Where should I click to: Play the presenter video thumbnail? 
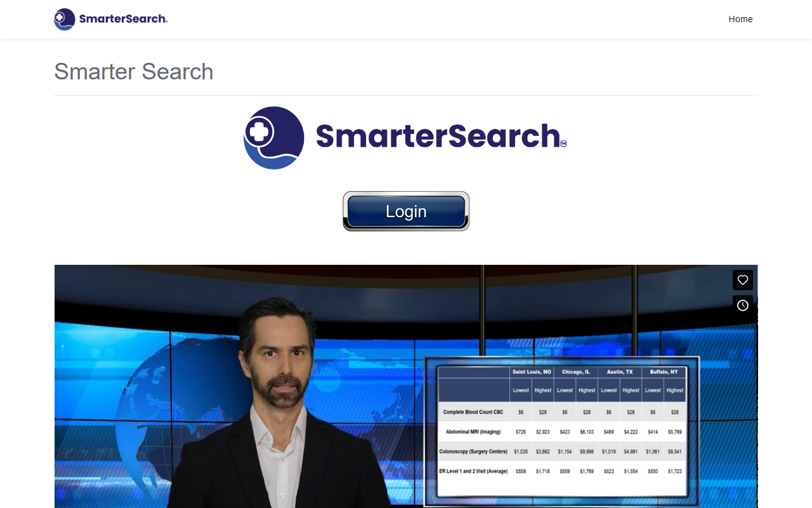[x=406, y=386]
